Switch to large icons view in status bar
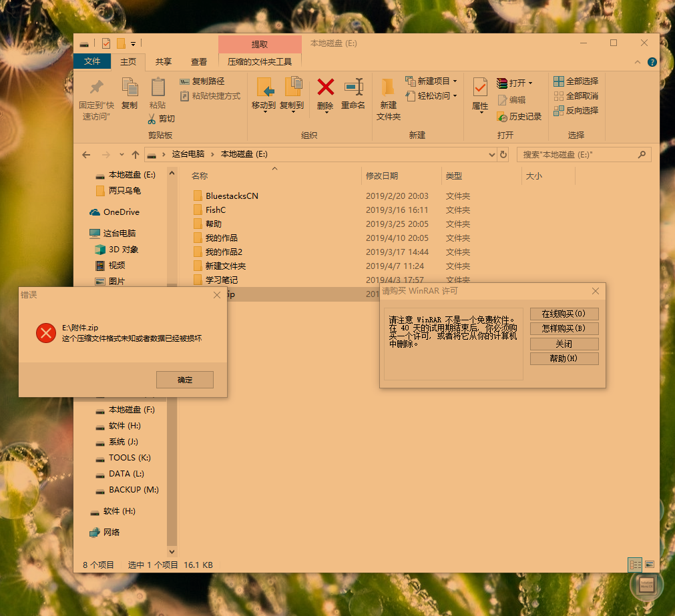 pos(649,565)
